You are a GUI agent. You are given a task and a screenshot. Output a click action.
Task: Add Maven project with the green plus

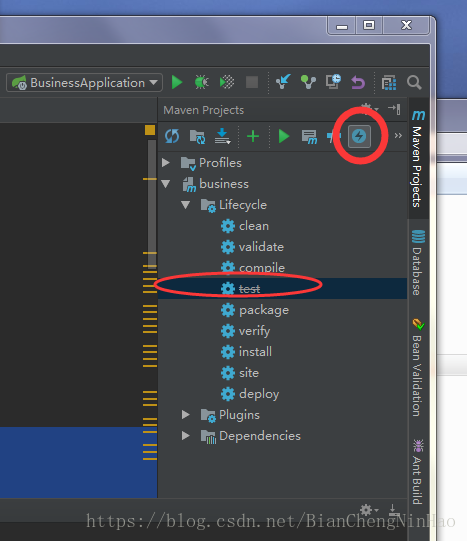(253, 136)
